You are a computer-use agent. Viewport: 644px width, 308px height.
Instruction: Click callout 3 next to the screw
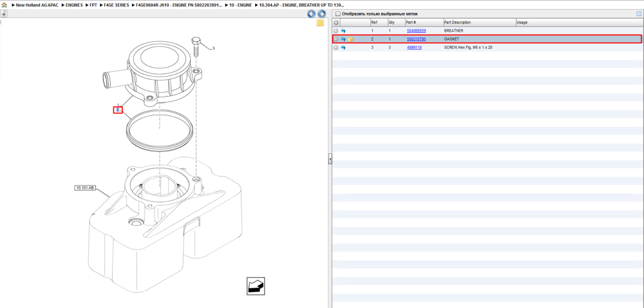click(214, 48)
